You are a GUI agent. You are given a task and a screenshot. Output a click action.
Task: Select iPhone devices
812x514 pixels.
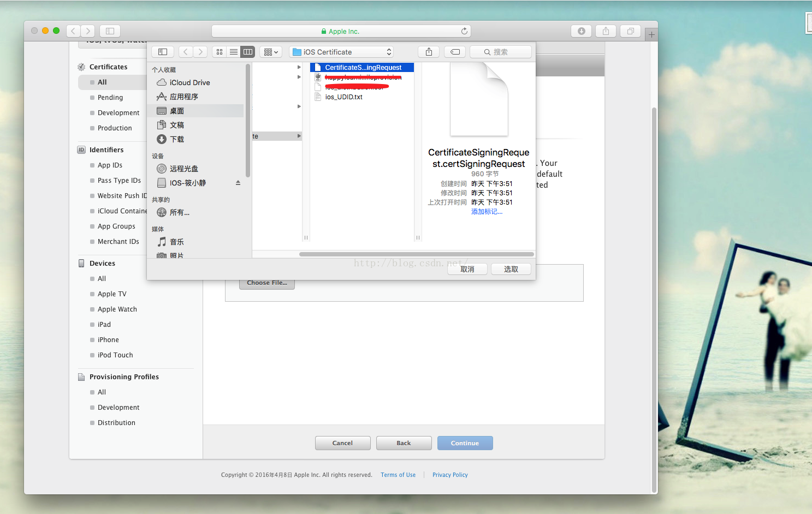[x=108, y=340]
